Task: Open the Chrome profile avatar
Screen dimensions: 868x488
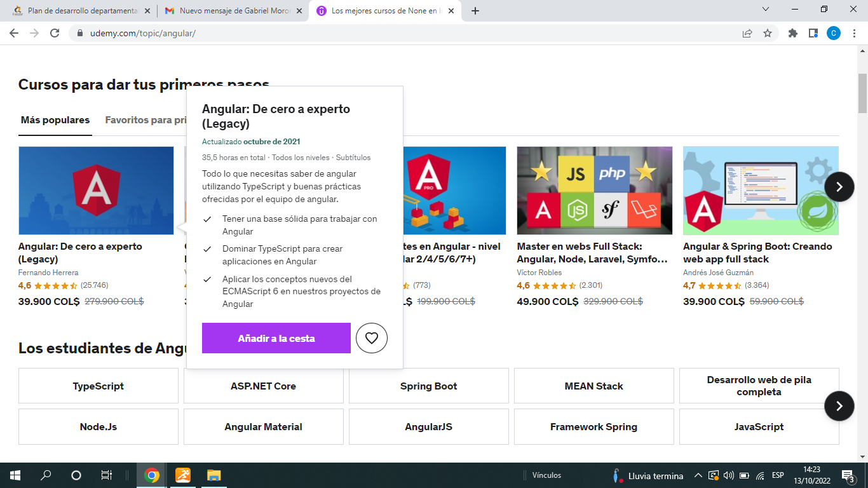Action: 833,33
